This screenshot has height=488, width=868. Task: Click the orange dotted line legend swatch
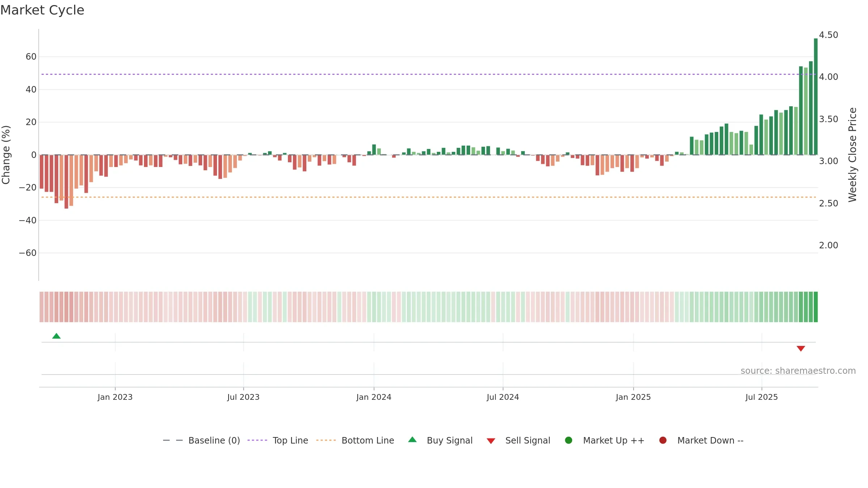[326, 440]
